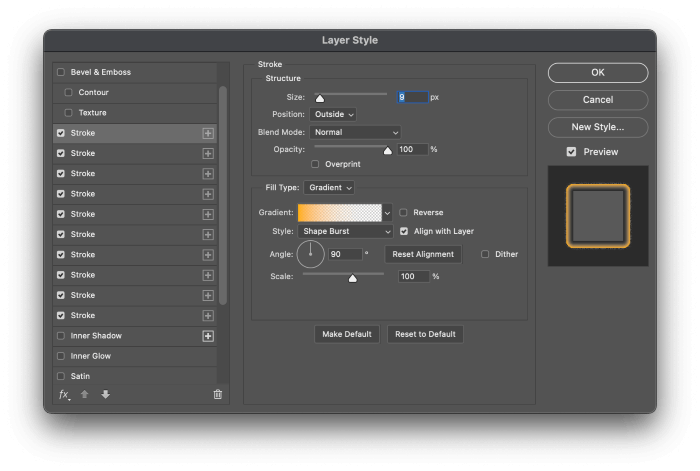Enable the Dither checkbox
Screen dimensions: 700x471
coord(486,254)
